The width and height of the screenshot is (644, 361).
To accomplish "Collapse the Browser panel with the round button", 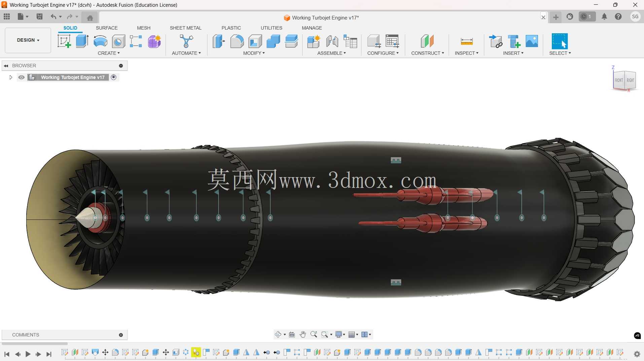I will tap(121, 66).
